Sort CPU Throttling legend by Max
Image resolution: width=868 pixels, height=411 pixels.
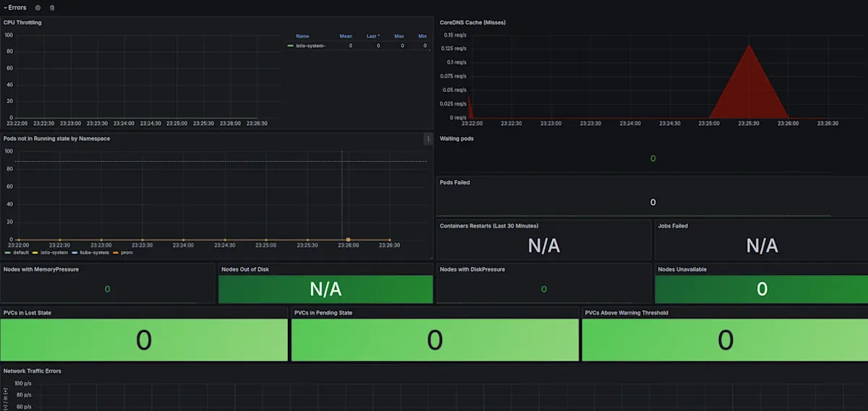[x=399, y=35]
